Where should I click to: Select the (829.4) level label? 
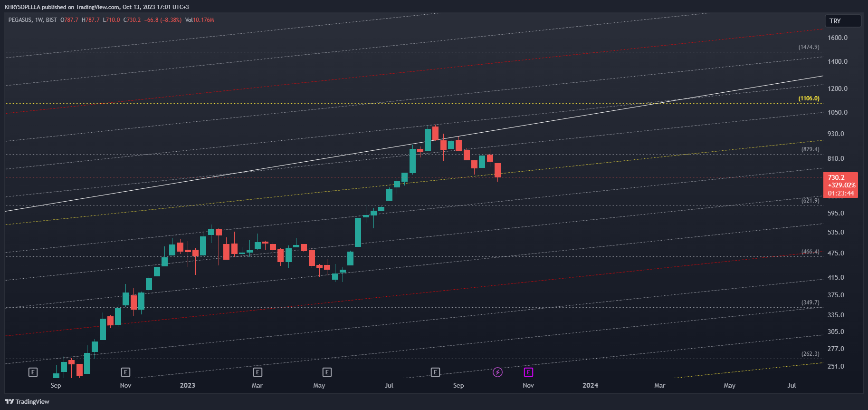[810, 149]
